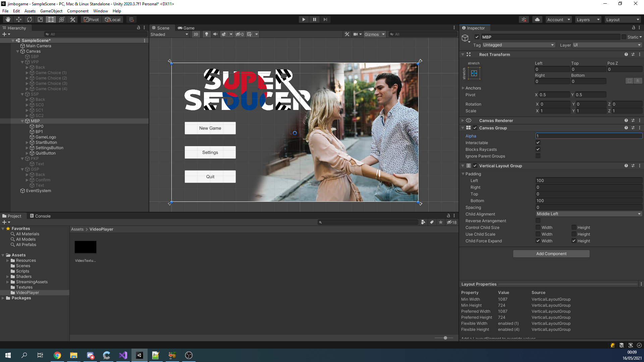The width and height of the screenshot is (644, 362).
Task: Open Layer UI dropdown
Action: pyautogui.click(x=607, y=45)
